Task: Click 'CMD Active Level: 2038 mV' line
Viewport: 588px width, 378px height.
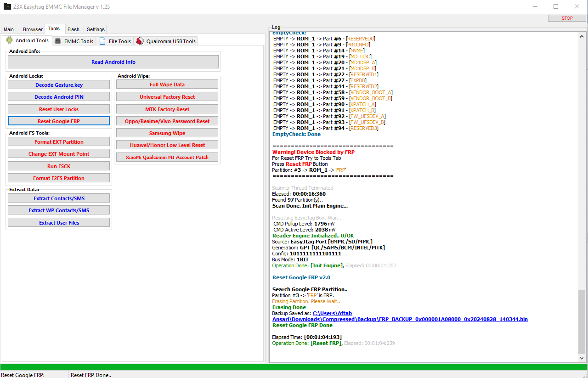Action: pos(304,230)
